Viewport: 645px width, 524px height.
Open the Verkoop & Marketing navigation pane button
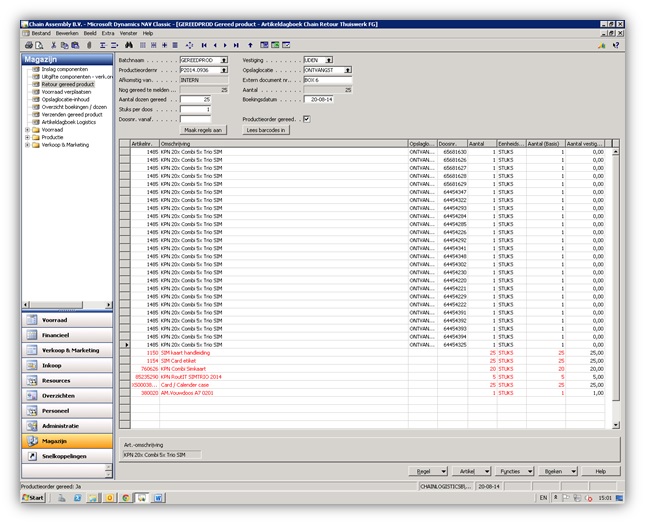pyautogui.click(x=67, y=350)
